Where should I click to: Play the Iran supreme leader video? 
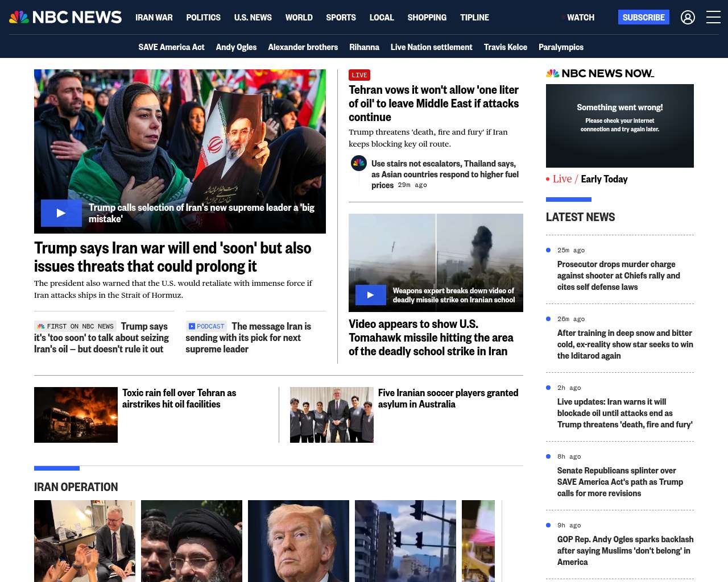(x=61, y=213)
